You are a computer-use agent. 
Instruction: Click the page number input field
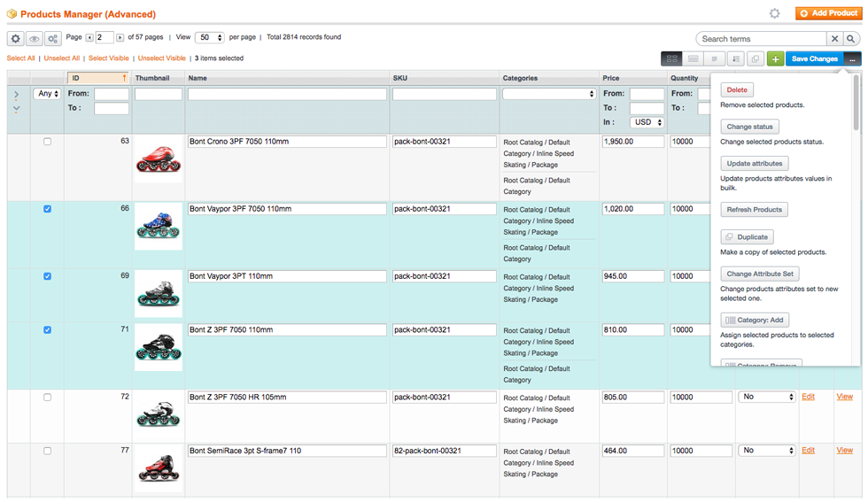pyautogui.click(x=105, y=38)
